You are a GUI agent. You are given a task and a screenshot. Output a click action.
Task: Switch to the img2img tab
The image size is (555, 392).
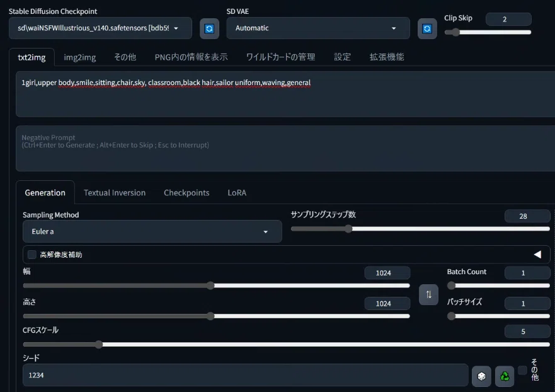click(79, 57)
